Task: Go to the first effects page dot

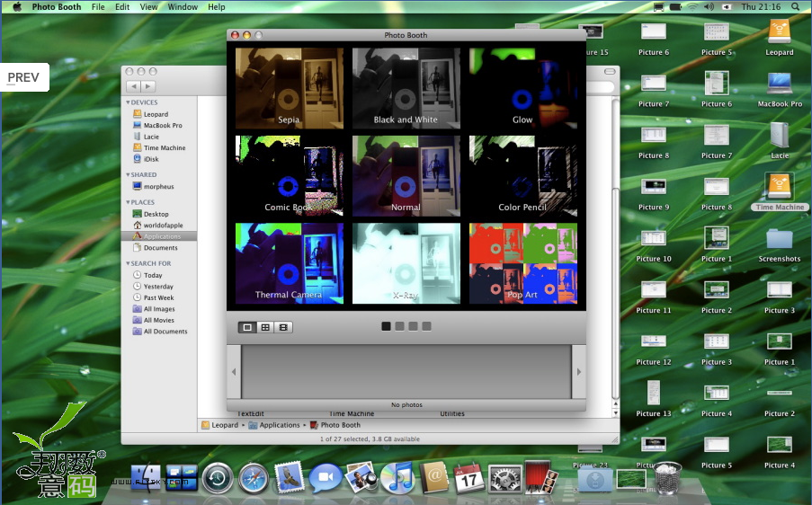Action: (386, 326)
